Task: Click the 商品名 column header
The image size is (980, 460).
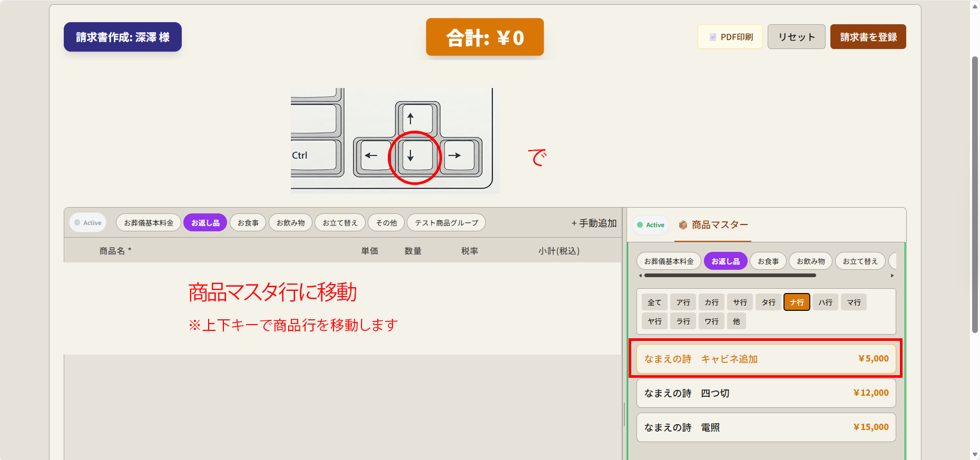Action: (115, 251)
